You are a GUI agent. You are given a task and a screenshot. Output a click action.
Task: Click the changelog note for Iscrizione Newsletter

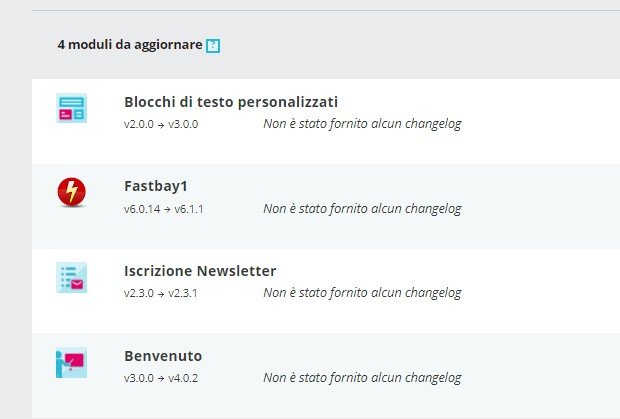click(362, 293)
